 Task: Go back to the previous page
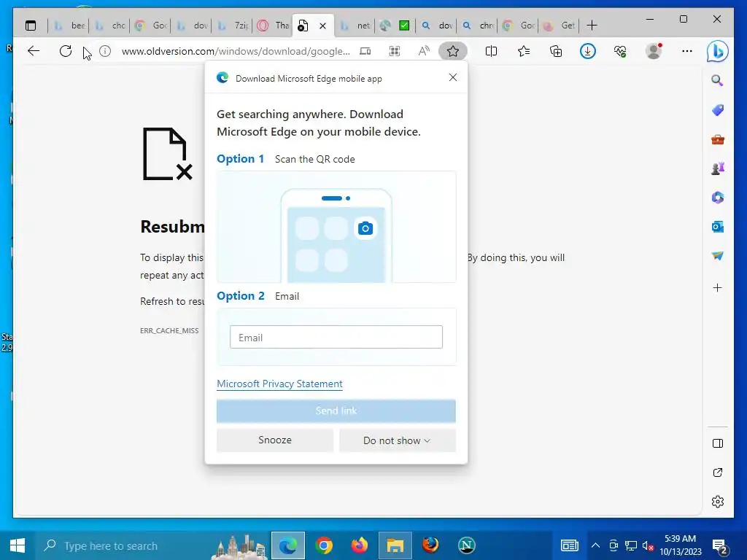coord(34,51)
